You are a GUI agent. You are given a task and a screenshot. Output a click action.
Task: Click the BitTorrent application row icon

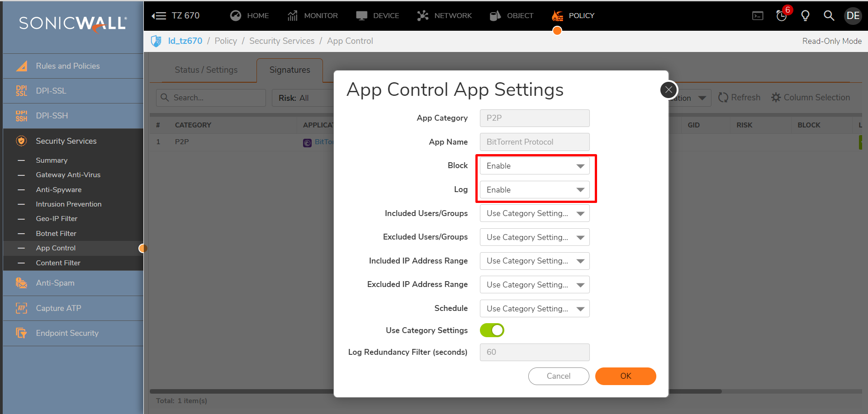[x=307, y=142]
